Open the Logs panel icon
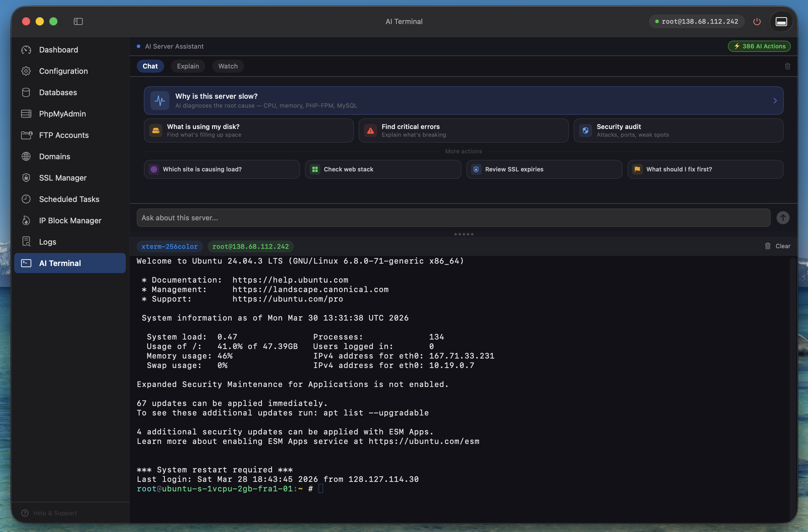This screenshot has height=532, width=808. (x=26, y=241)
